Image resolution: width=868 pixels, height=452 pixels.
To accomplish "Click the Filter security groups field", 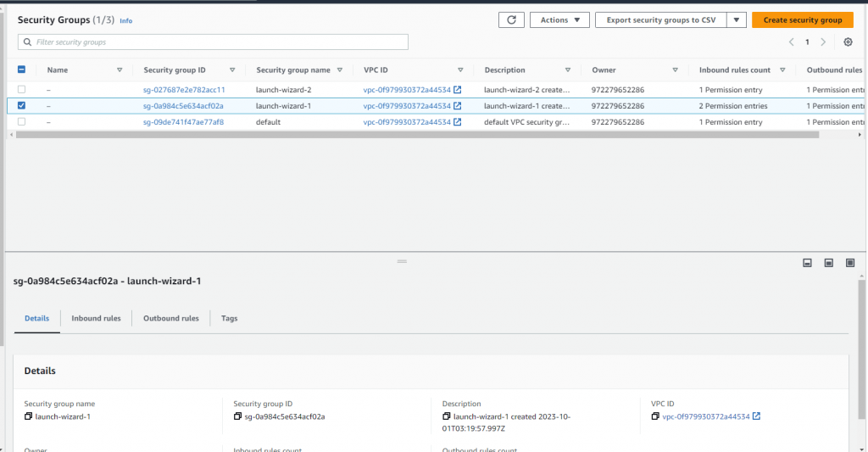I will 213,42.
